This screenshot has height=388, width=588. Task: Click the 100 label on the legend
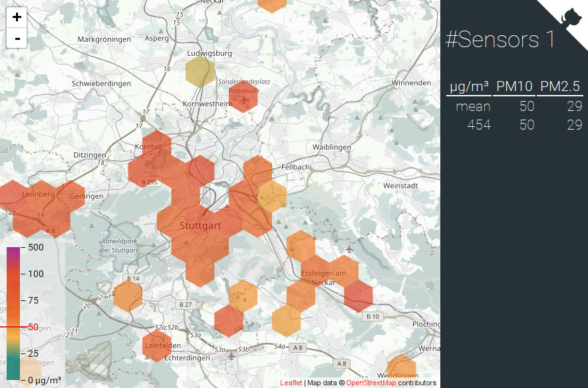point(35,274)
